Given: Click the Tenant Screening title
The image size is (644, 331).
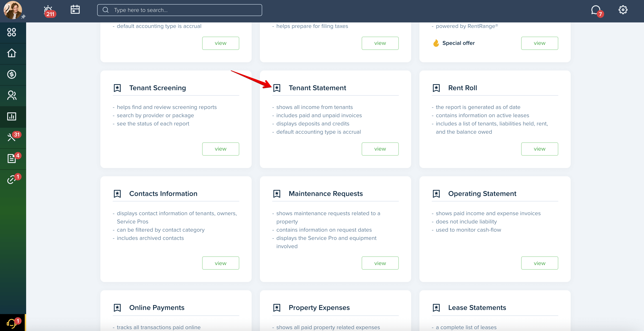Looking at the screenshot, I should tap(157, 88).
